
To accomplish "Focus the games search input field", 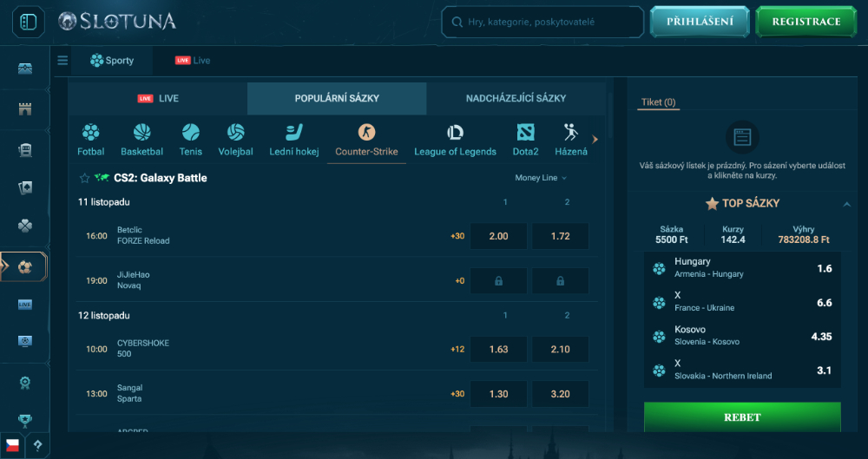I will pyautogui.click(x=542, y=23).
